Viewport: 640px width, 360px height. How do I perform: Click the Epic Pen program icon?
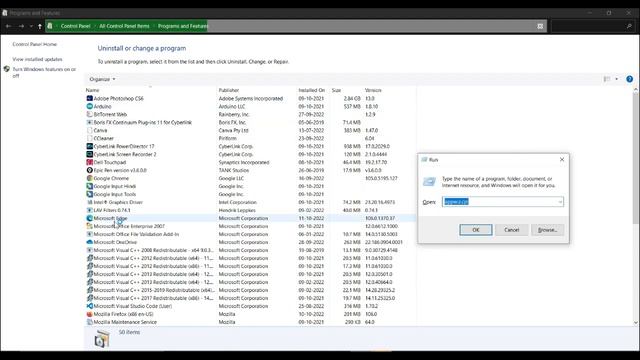coord(89,170)
